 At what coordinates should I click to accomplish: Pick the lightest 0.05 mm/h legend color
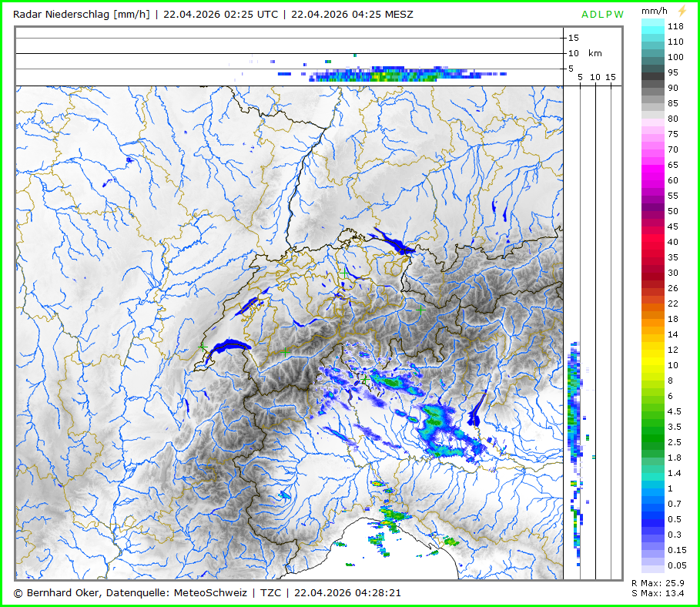point(653,565)
